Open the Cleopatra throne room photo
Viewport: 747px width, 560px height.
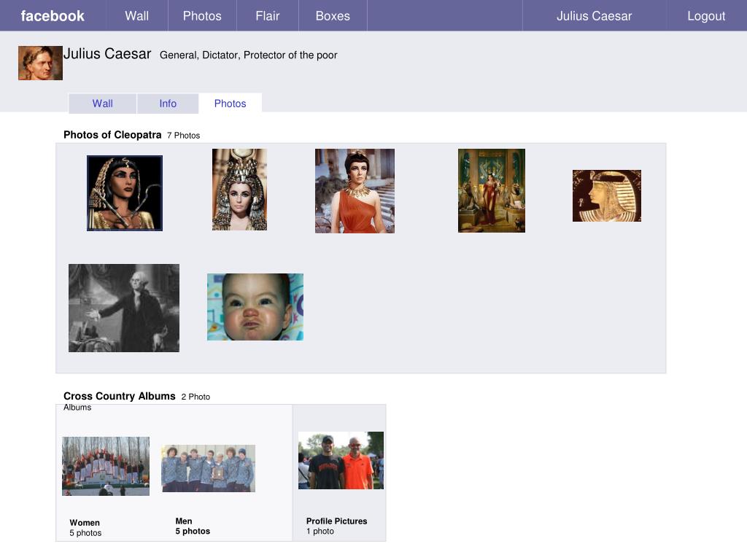tap(492, 190)
